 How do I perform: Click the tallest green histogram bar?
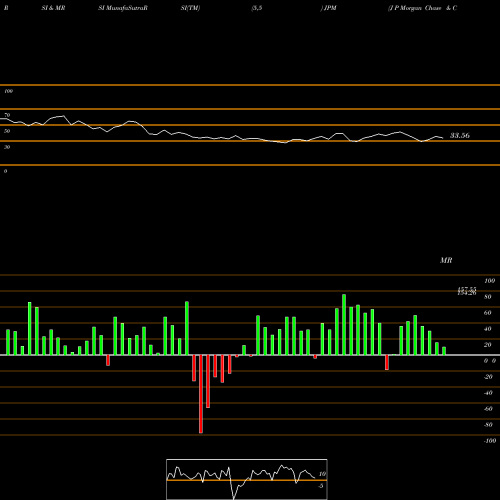pos(344,324)
